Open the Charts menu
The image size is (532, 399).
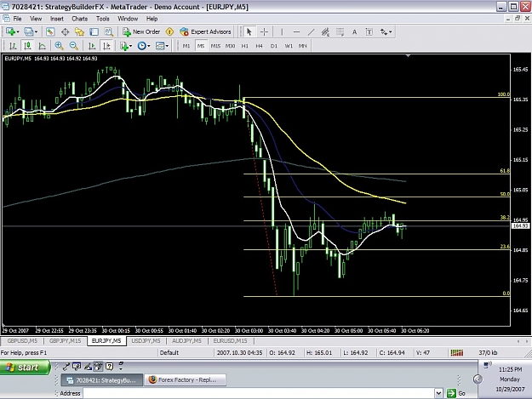(x=79, y=19)
